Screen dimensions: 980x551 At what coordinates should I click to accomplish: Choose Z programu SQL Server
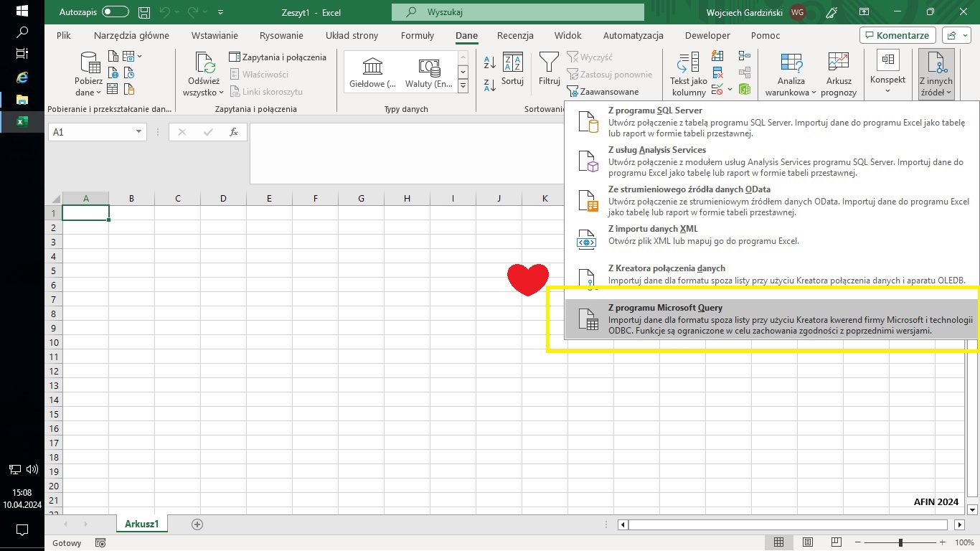[x=772, y=122]
